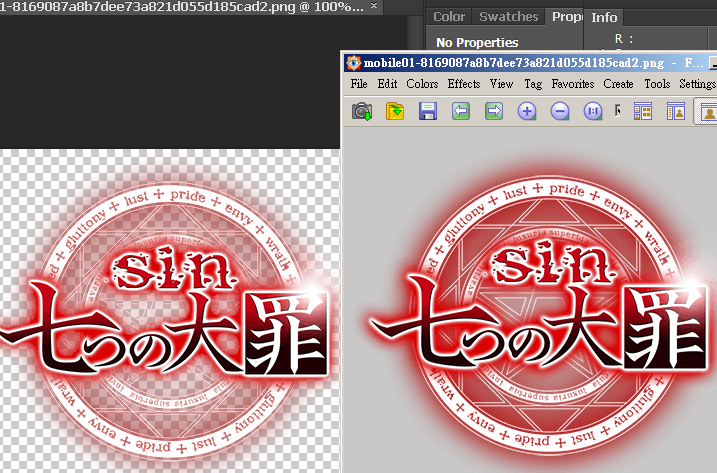Close the Photoshop document tab

click(x=374, y=5)
